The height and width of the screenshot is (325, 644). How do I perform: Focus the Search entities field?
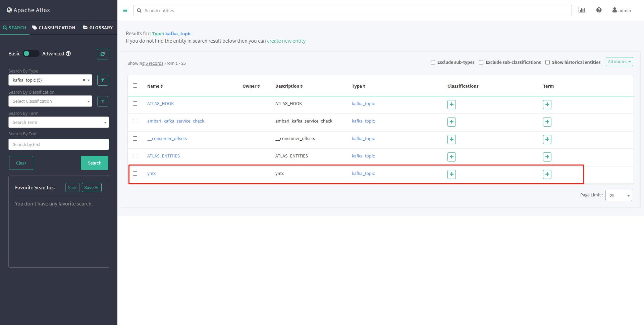(353, 10)
